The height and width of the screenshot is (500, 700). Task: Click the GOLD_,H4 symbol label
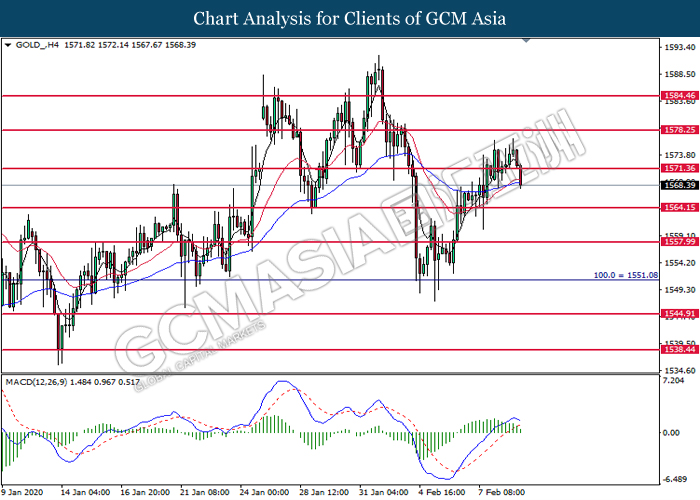click(x=37, y=45)
